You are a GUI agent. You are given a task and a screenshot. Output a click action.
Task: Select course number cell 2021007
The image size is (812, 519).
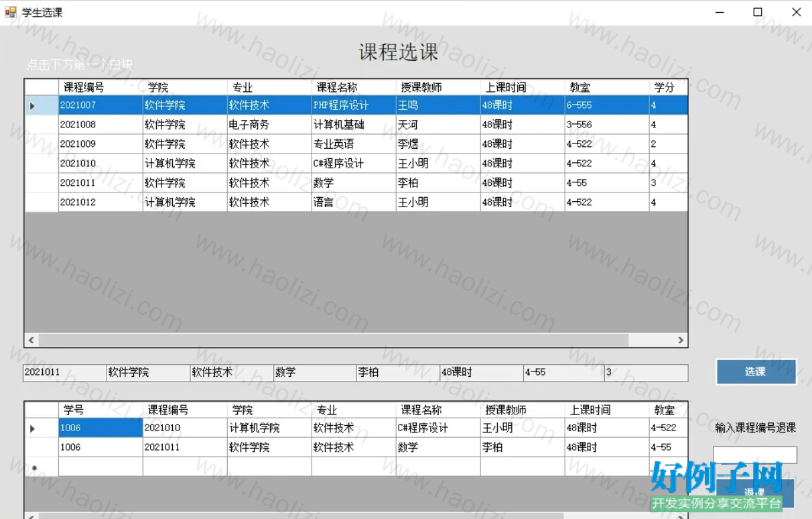100,105
